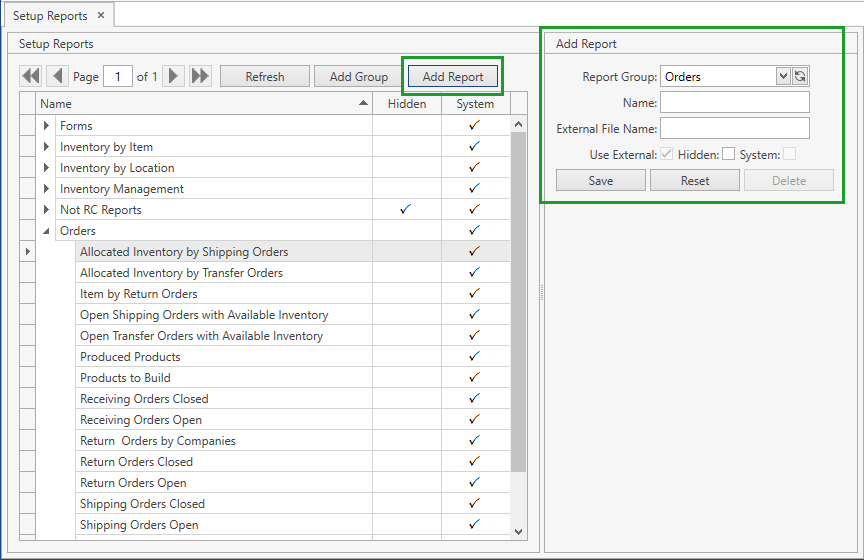Toggle Hidden checkmark for Not RC Reports
Screen dimensions: 864x560
click(x=405, y=210)
